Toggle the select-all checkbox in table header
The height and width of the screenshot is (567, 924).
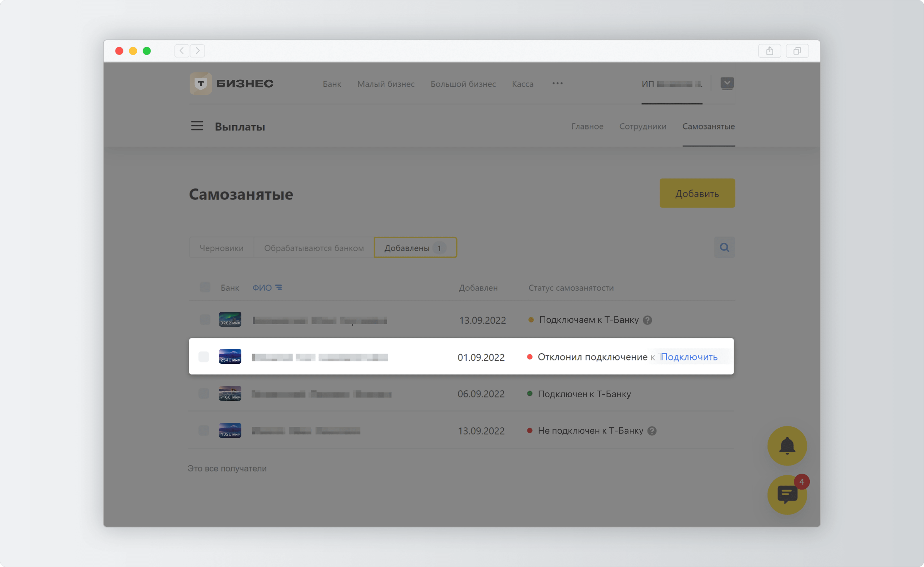[205, 288]
